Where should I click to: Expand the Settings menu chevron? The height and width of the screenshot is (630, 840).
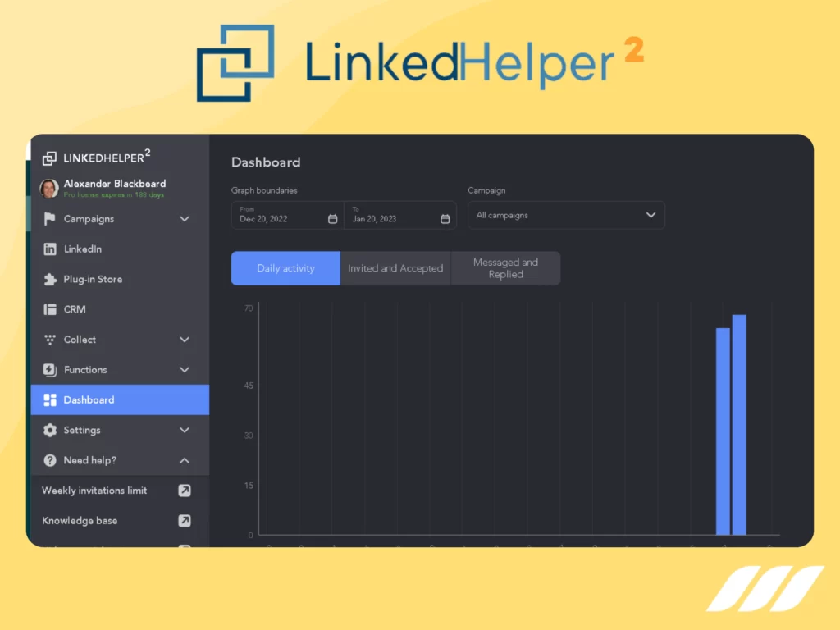(x=185, y=430)
